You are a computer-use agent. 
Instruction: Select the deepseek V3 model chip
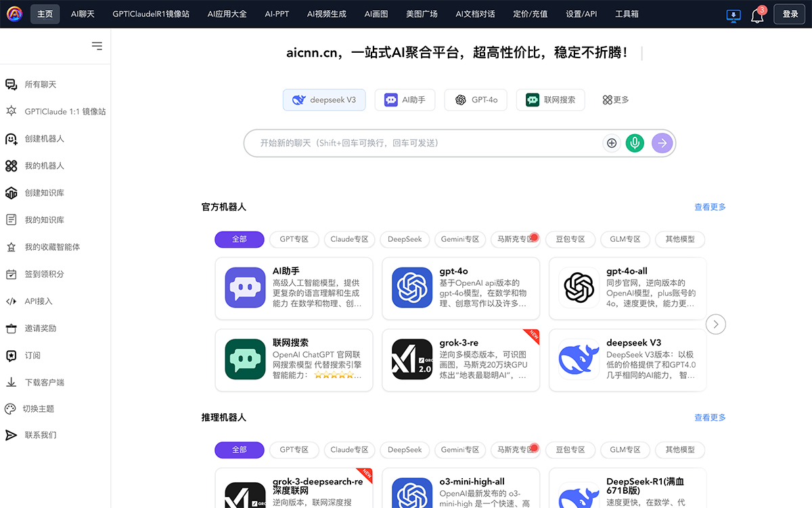click(324, 100)
